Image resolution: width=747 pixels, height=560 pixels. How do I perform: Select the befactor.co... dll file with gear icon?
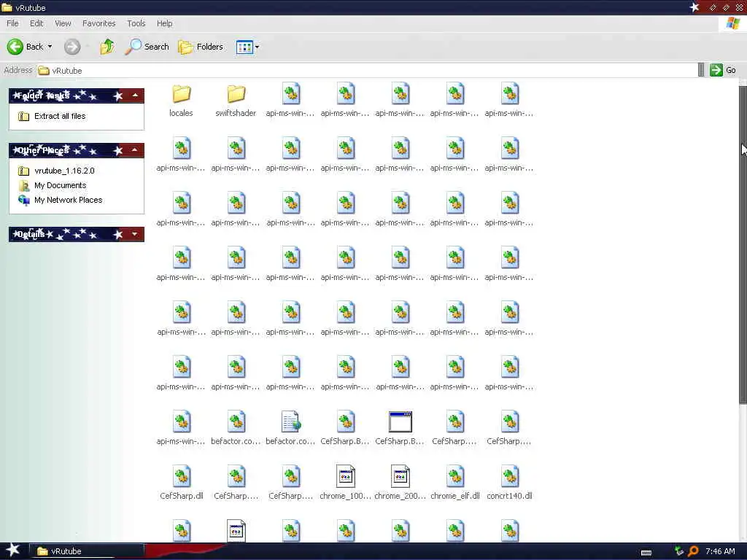pos(236,427)
